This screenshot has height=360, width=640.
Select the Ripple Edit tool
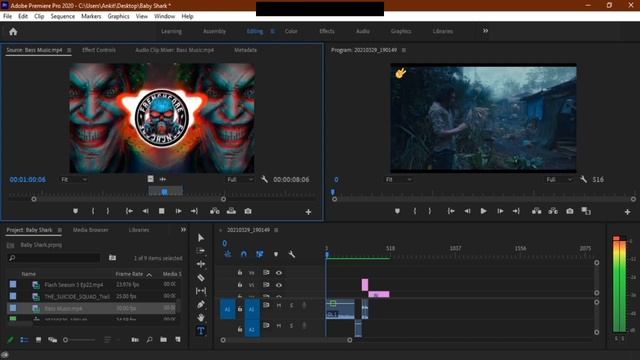pyautogui.click(x=201, y=264)
